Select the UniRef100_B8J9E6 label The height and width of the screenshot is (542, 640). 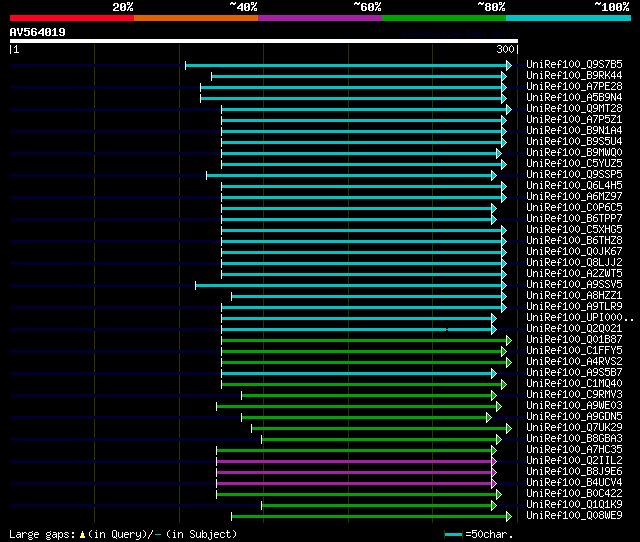[574, 472]
